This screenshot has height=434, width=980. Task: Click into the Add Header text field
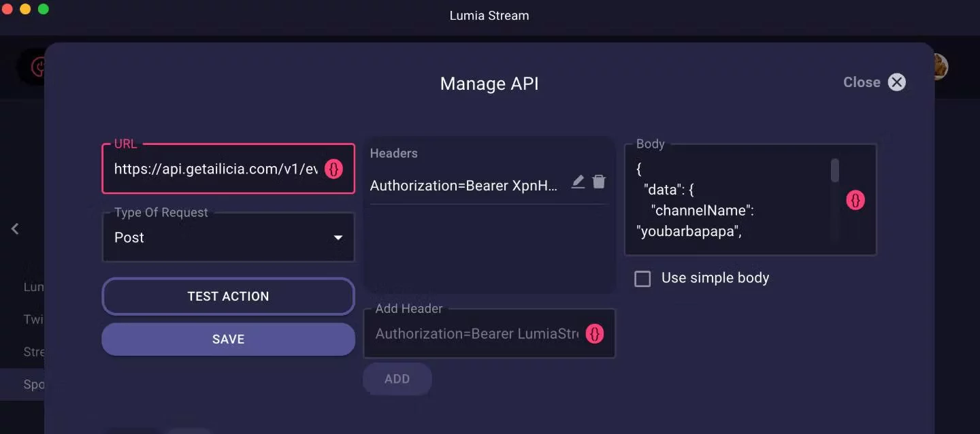476,333
